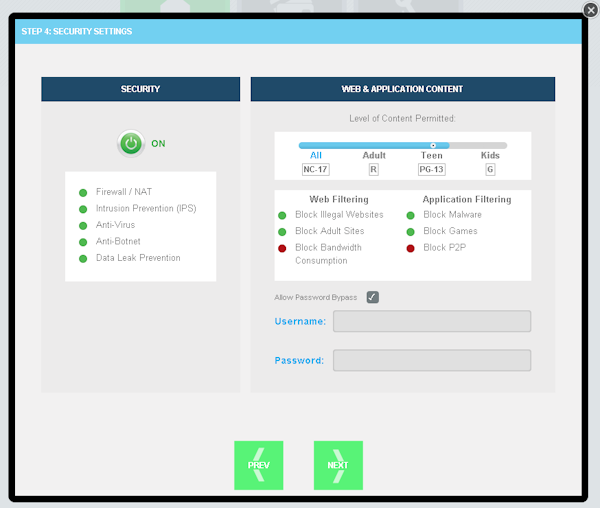600x508 pixels.
Task: Click the Block Games text
Action: click(450, 231)
